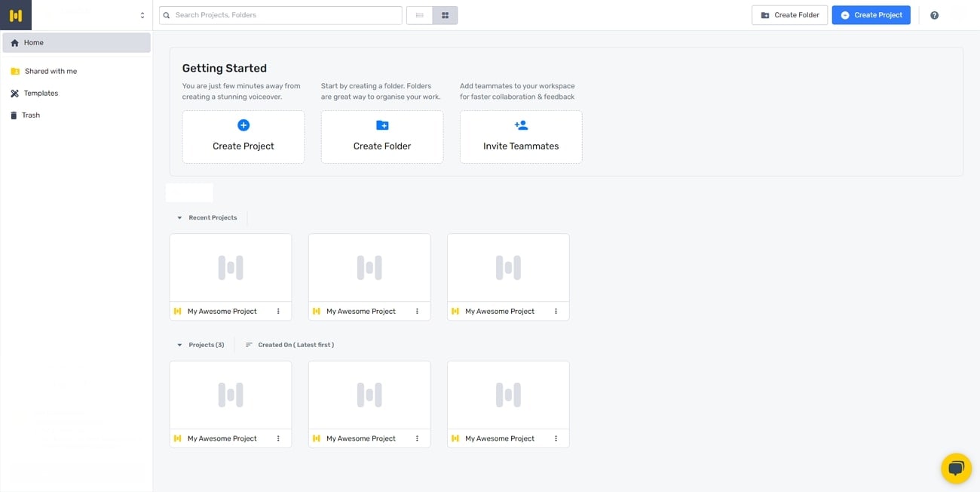Select the Invite Teammates card

[521, 137]
